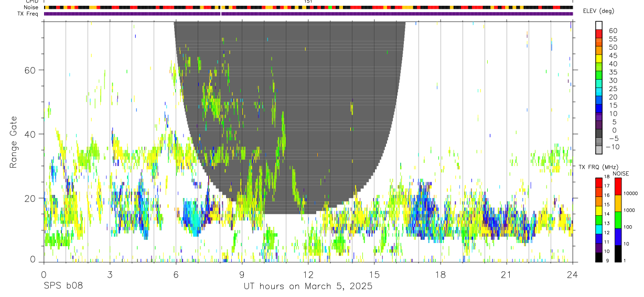Click the '55' value on ELEV legend
Viewport: 644px width, 297px height.
point(613,39)
